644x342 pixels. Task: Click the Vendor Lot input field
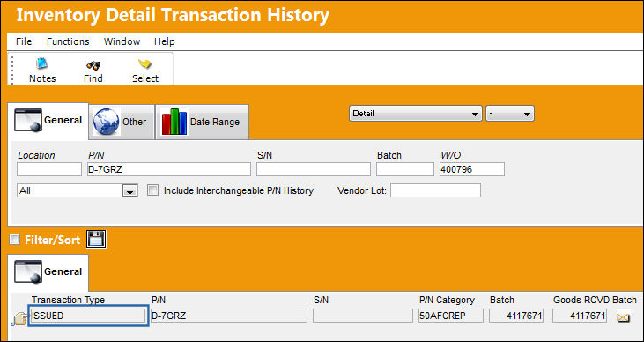click(435, 190)
